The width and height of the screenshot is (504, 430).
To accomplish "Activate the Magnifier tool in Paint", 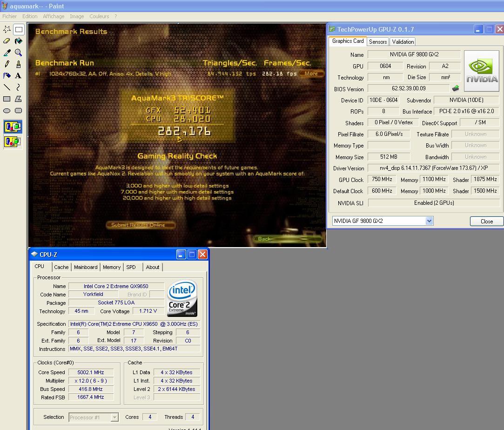I will point(19,53).
